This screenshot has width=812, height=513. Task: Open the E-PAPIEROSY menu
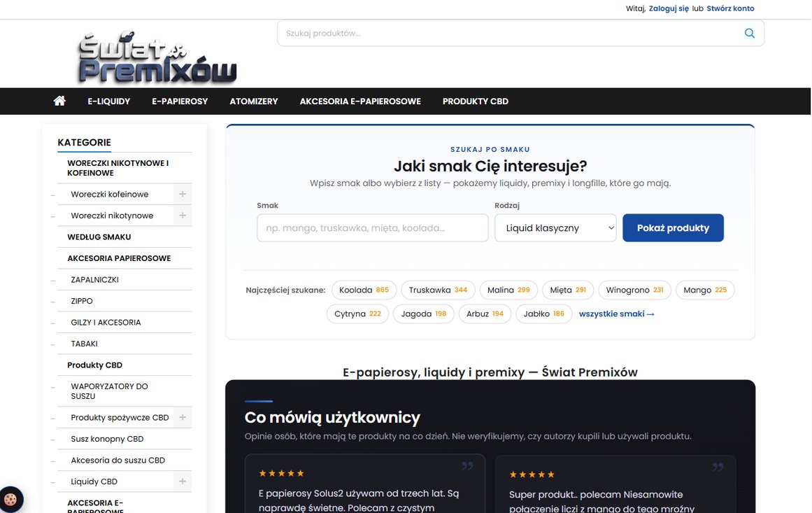[180, 101]
